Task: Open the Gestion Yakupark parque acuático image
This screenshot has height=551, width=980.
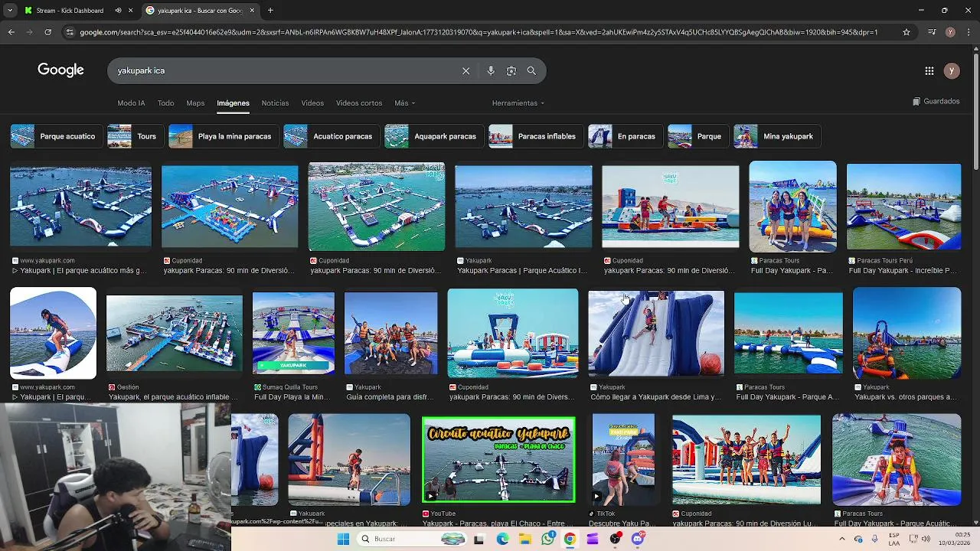Action: pyautogui.click(x=175, y=334)
